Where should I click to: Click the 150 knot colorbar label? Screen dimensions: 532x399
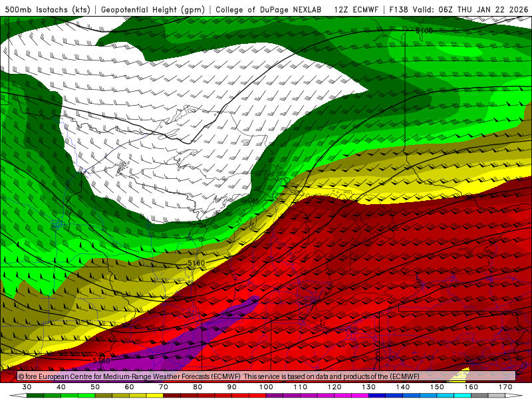438,387
